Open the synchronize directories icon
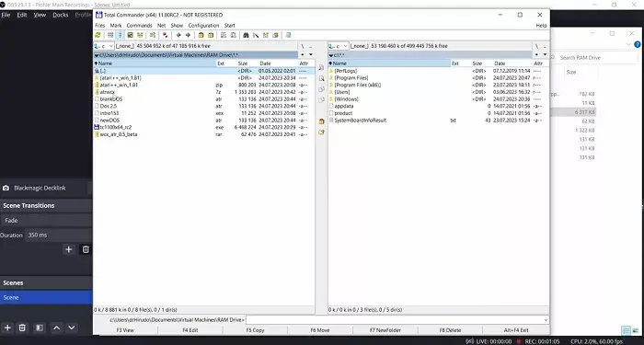Viewport: 644px width, 345px height. (x=266, y=35)
